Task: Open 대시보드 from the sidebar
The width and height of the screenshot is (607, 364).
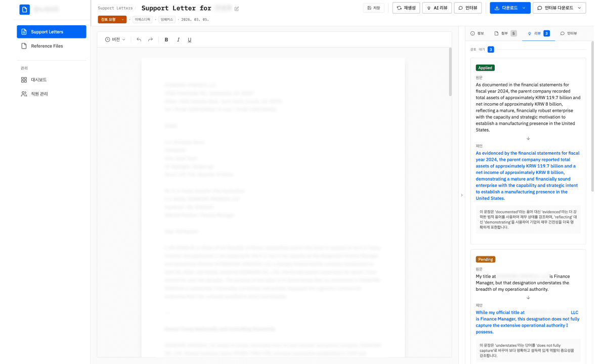Action: point(38,80)
